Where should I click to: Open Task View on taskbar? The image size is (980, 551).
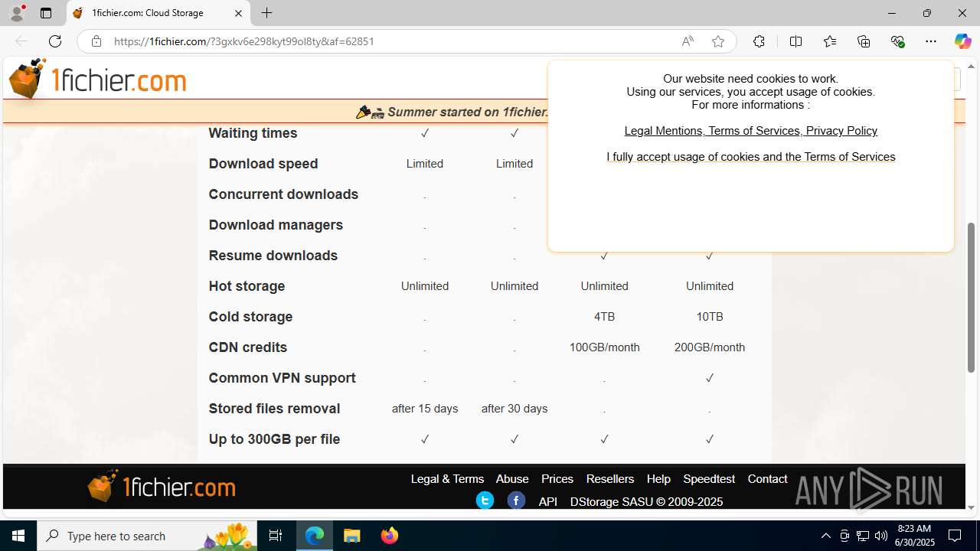pyautogui.click(x=276, y=536)
